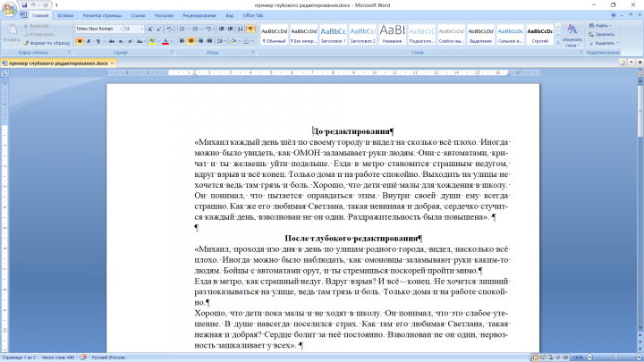Activate Формат по образцу painter

pos(47,43)
